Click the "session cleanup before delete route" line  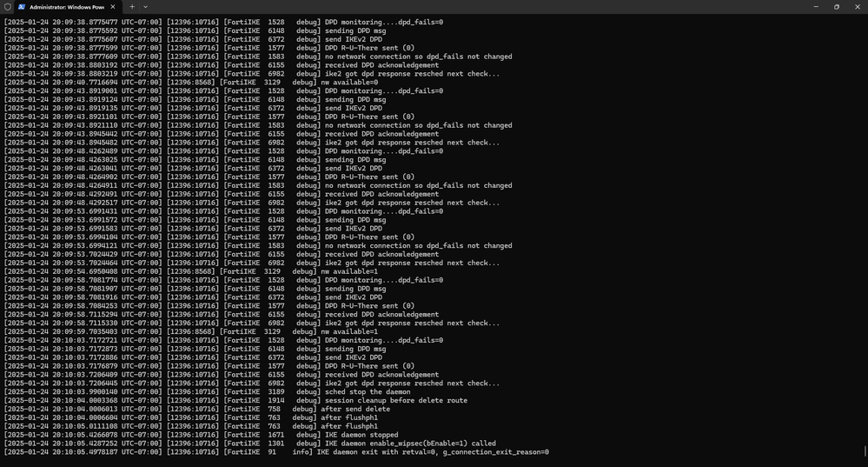click(x=395, y=401)
